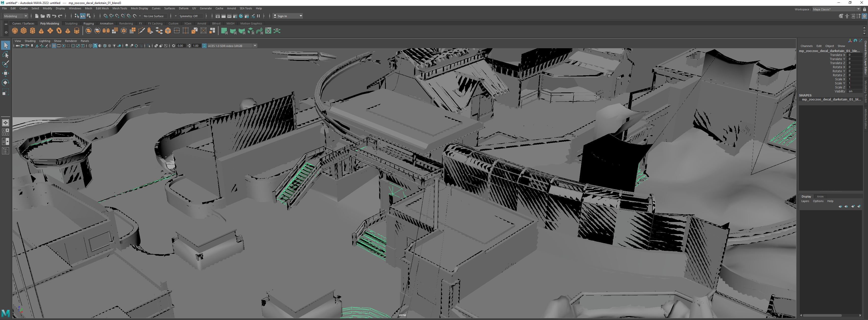Select the Lasso tool in toolbox
Image resolution: width=868 pixels, height=320 pixels.
[5, 55]
